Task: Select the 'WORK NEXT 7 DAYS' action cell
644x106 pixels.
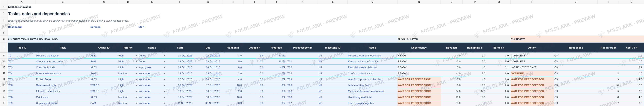Action: tap(532, 68)
